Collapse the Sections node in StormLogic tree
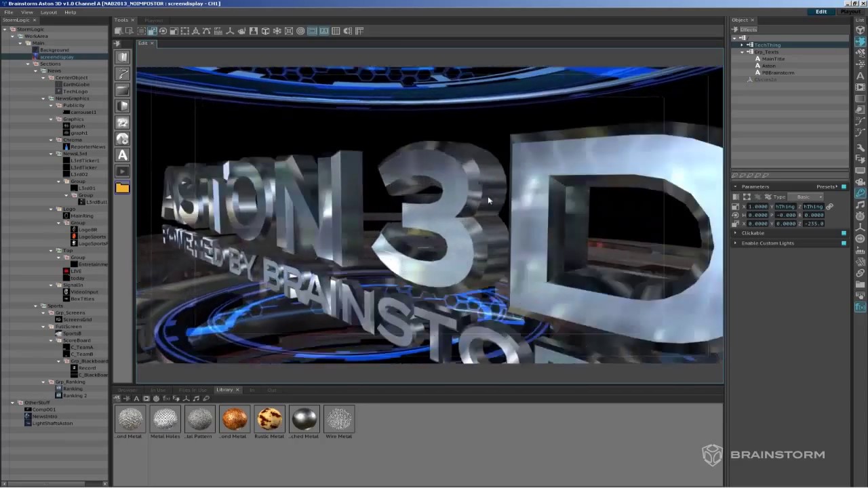Viewport: 868px width, 488px height. tap(28, 64)
